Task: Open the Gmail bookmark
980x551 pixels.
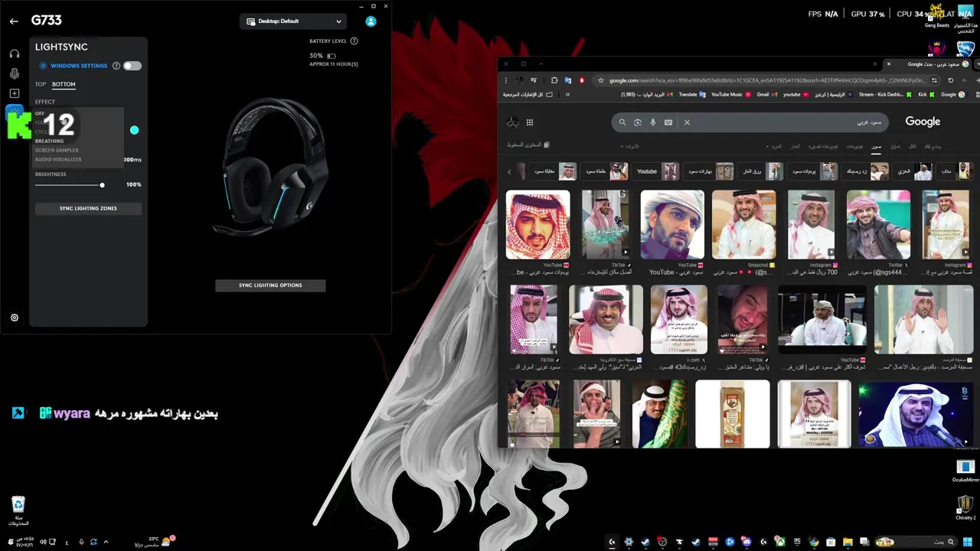Action: [766, 95]
